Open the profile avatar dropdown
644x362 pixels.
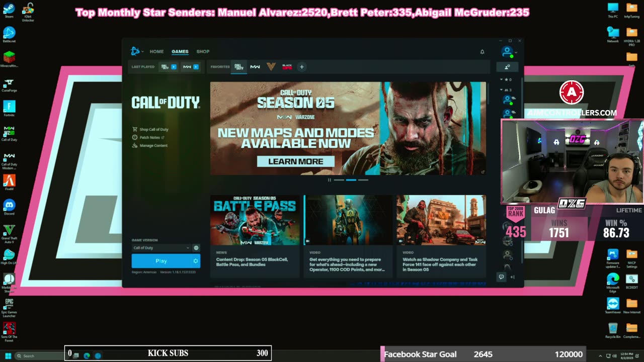(x=509, y=52)
